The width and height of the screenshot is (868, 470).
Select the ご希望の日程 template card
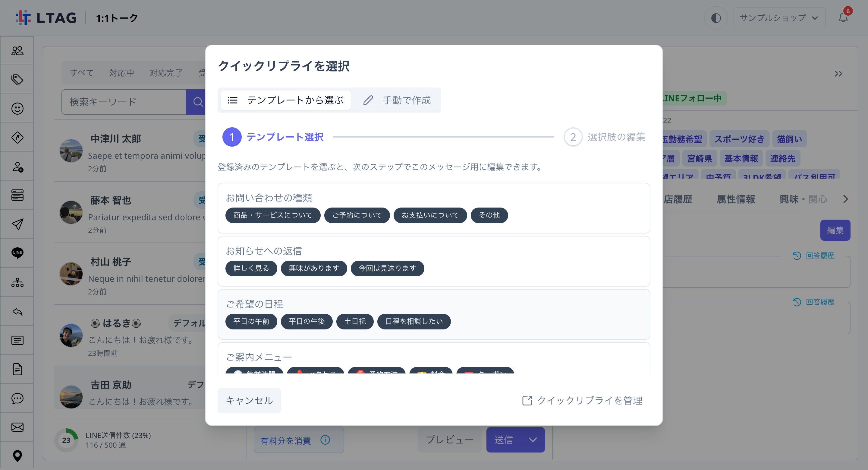click(434, 314)
